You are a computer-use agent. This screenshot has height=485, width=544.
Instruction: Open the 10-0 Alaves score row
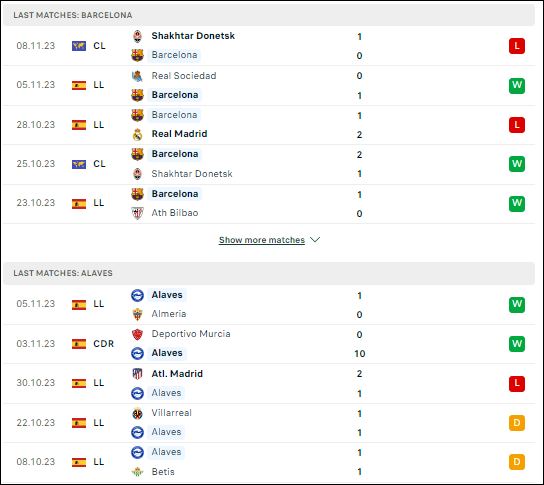click(269, 344)
